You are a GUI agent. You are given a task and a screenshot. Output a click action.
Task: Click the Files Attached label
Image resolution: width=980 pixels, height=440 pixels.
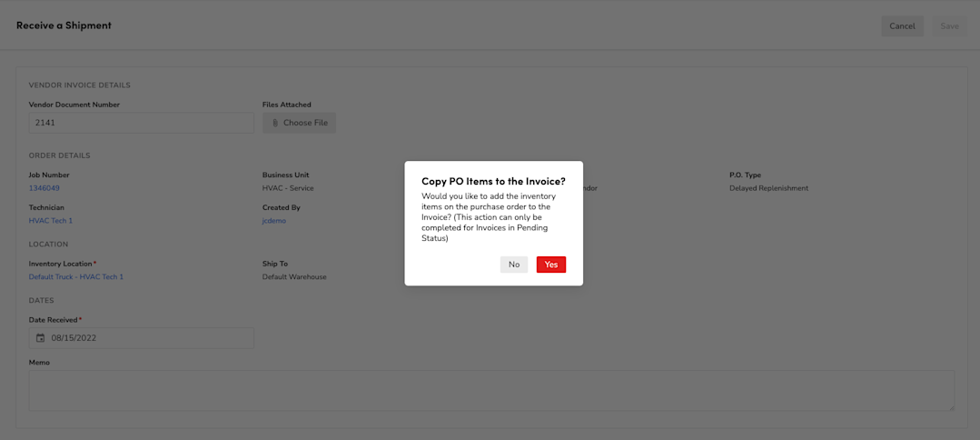click(287, 105)
